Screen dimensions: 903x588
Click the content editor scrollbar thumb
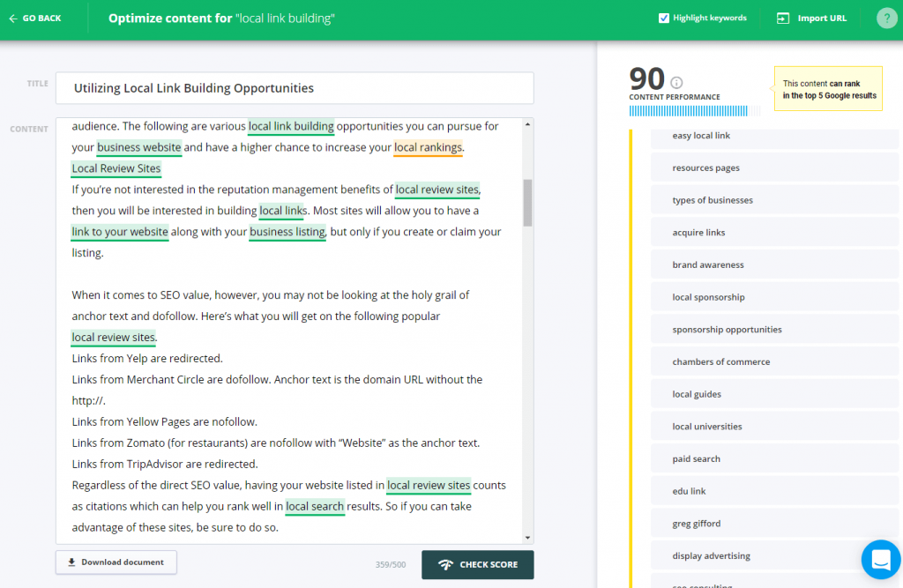click(527, 203)
